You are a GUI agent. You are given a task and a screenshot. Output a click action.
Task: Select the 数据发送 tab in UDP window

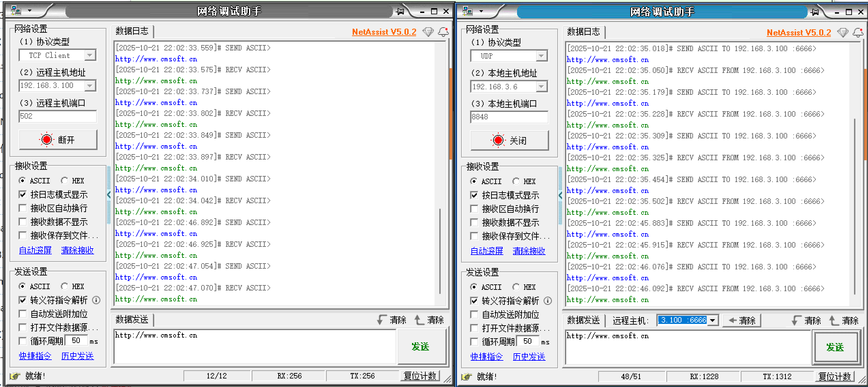click(584, 320)
